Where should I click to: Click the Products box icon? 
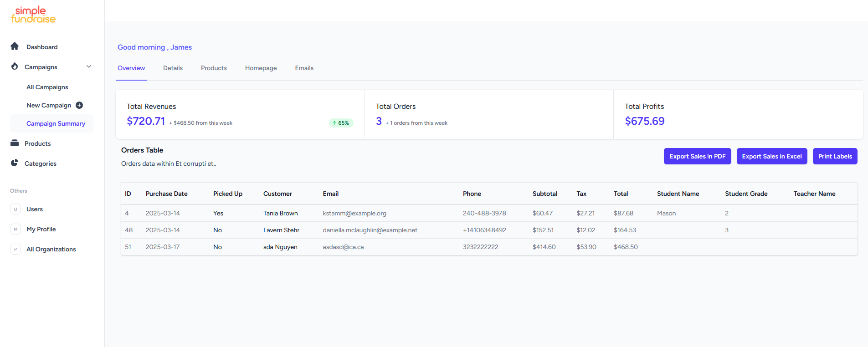pyautogui.click(x=15, y=143)
